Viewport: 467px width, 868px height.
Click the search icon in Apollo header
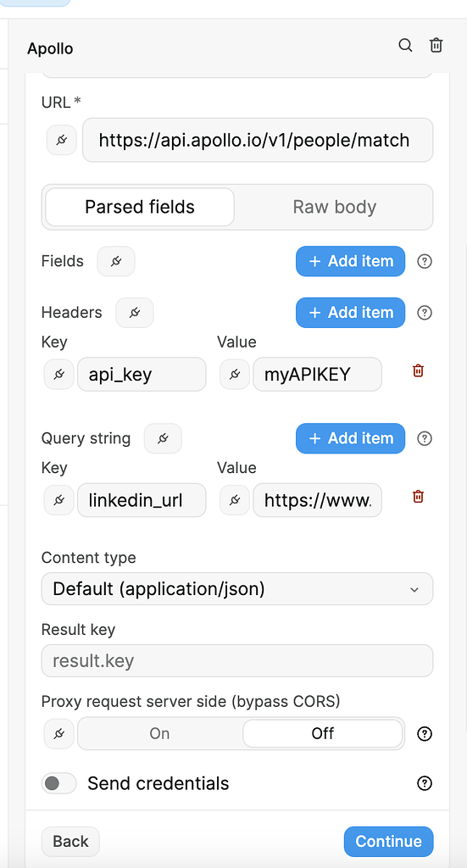pyautogui.click(x=406, y=46)
